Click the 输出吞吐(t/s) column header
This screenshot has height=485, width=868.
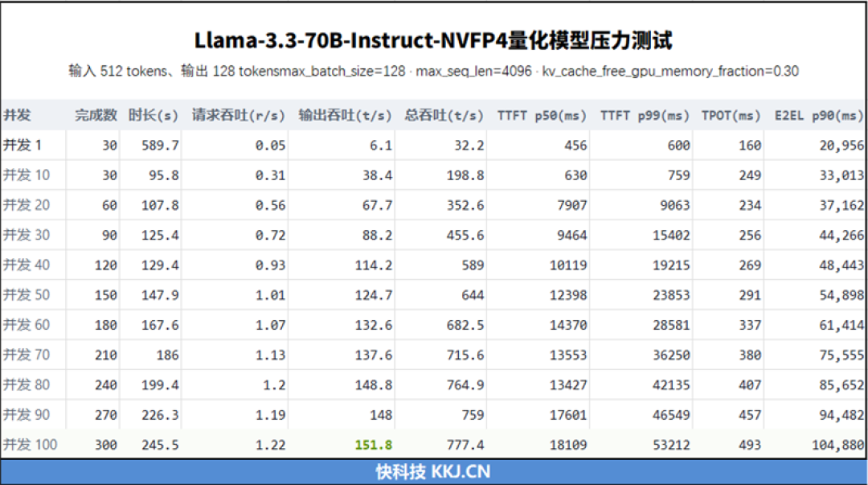pos(345,115)
